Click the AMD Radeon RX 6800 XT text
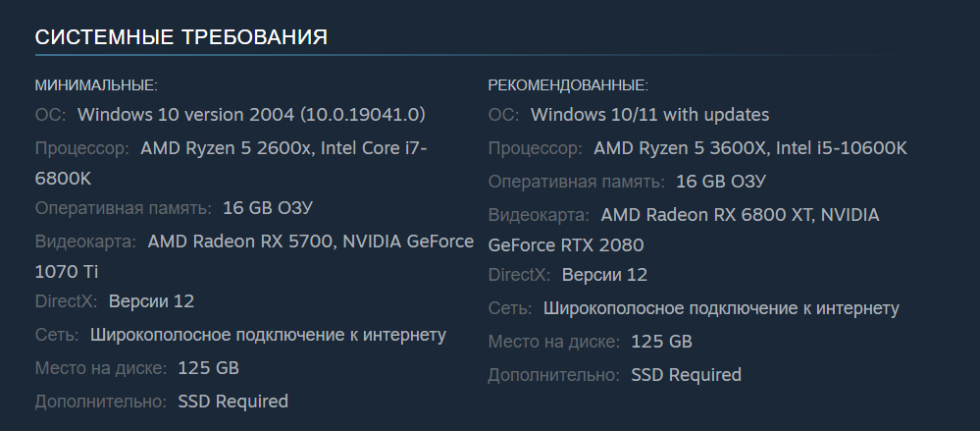 pos(710,214)
